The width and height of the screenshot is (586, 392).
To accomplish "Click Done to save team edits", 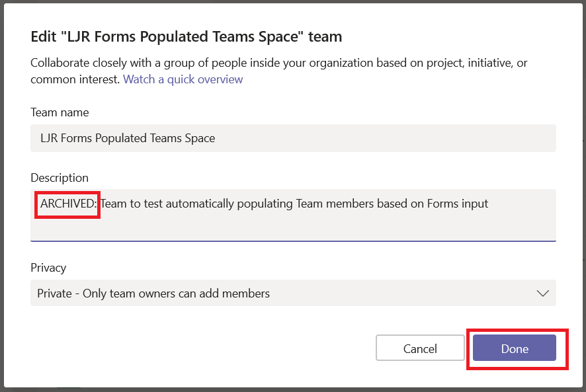I will tap(515, 348).
